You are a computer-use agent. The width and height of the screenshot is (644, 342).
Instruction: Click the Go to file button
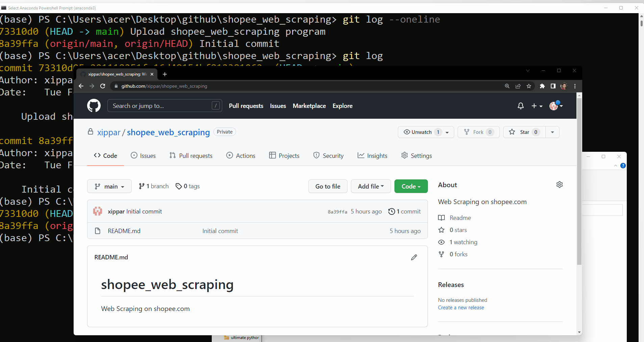click(x=327, y=186)
